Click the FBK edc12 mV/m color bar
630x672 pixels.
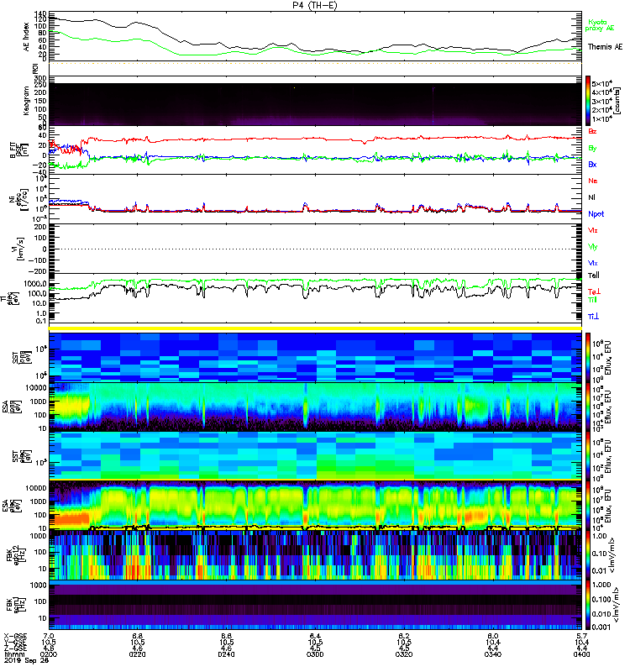coord(588,554)
